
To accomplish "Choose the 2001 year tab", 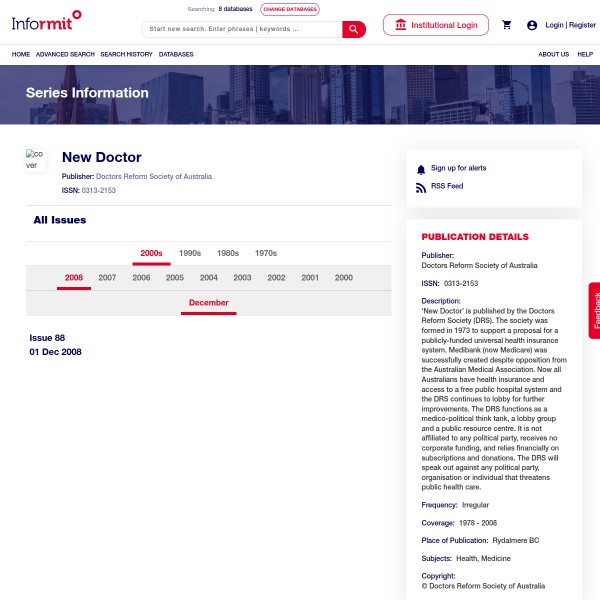I will point(310,278).
